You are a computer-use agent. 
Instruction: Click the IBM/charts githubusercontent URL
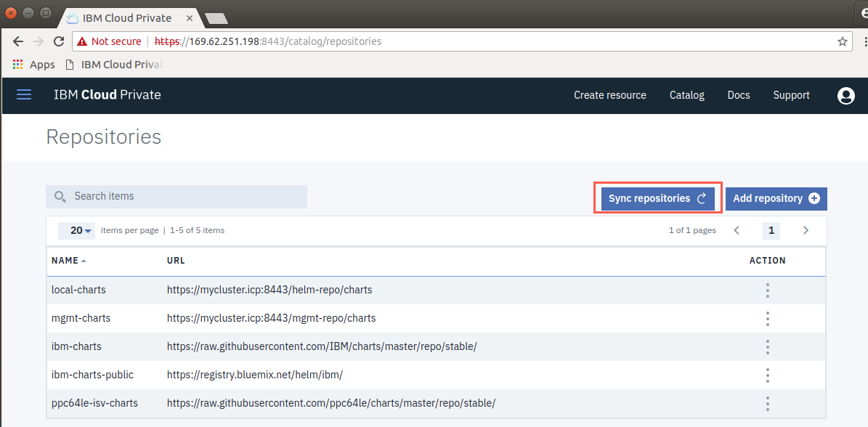coord(322,347)
